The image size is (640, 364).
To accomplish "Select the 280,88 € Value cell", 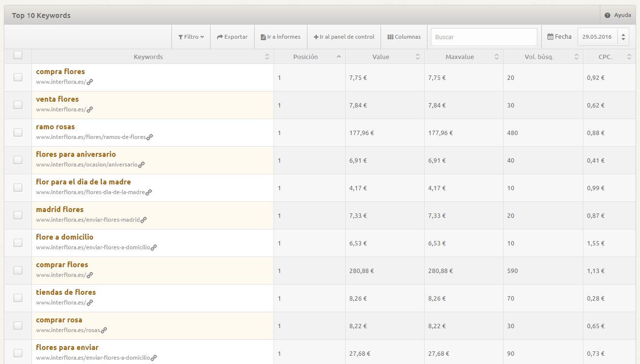I will tap(385, 271).
